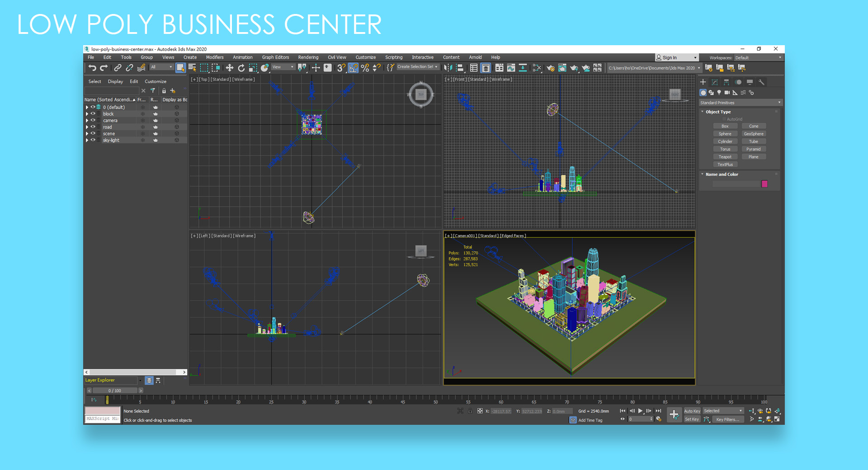This screenshot has height=470, width=868.
Task: Click the Add Time Tag cube icon
Action: click(x=573, y=420)
